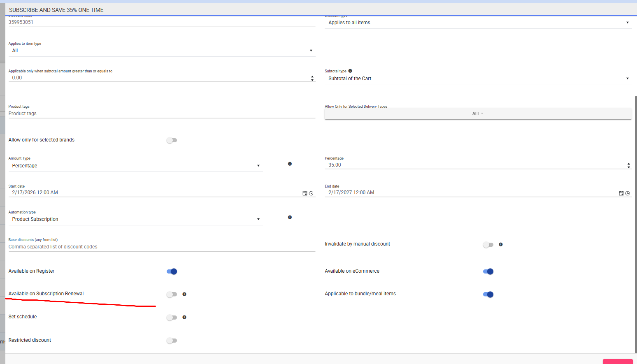Click the Percentage value stepper arrows
637x364 pixels.
click(x=628, y=165)
